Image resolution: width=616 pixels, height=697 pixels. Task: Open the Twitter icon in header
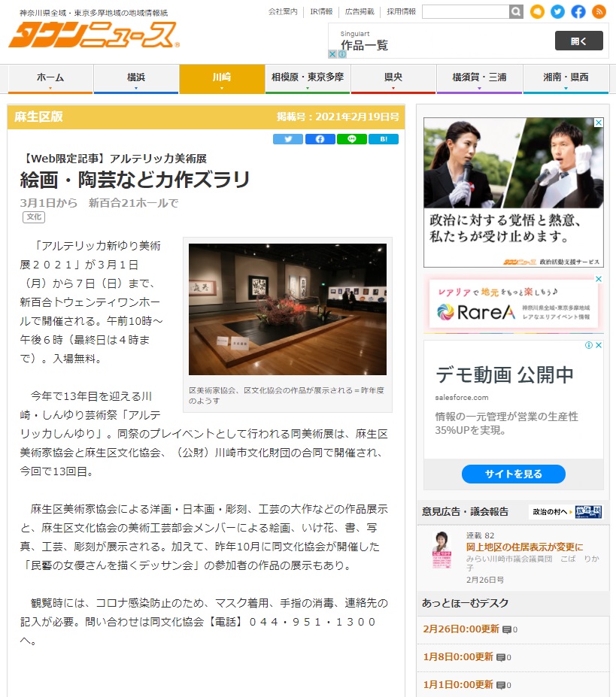pos(557,12)
